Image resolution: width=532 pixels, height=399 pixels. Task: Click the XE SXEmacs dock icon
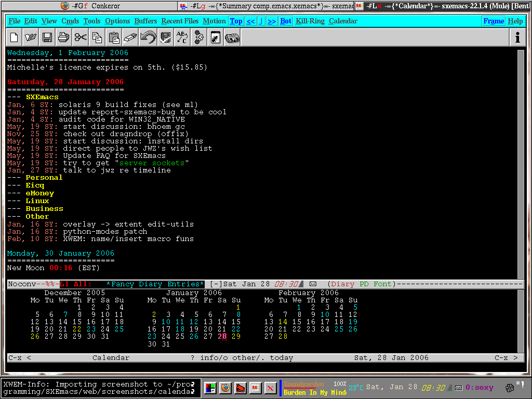(x=255, y=388)
